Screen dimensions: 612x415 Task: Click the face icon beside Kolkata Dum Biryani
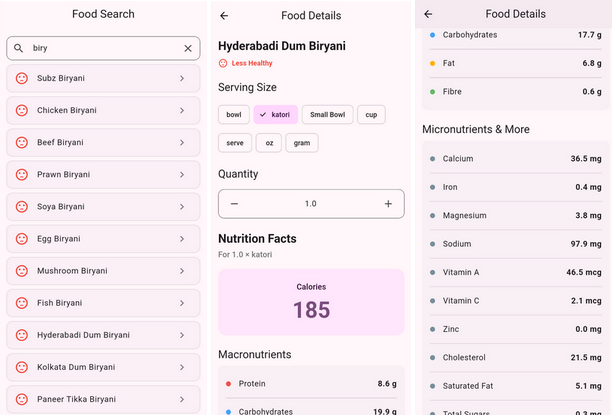[22, 367]
